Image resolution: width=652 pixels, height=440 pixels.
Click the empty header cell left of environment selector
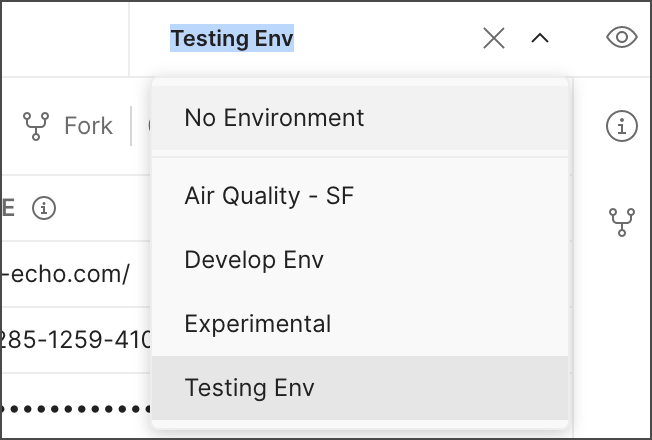click(x=65, y=39)
